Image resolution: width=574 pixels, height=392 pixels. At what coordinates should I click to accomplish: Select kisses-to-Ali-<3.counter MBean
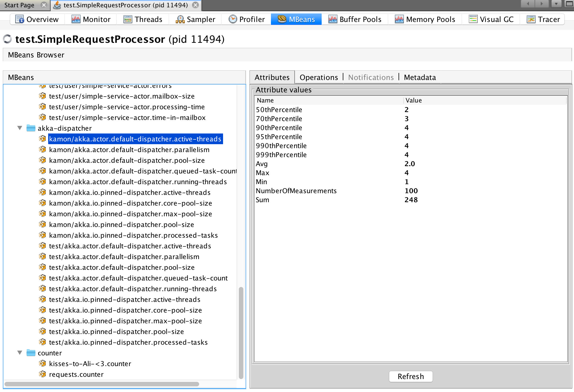[x=90, y=364]
